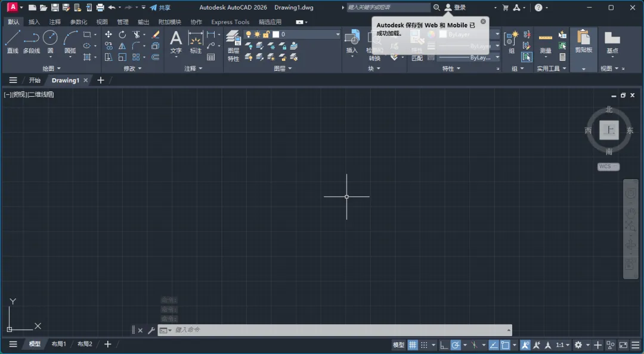This screenshot has width=644, height=354.
Task: Click the Share (共享) button
Action: click(160, 7)
